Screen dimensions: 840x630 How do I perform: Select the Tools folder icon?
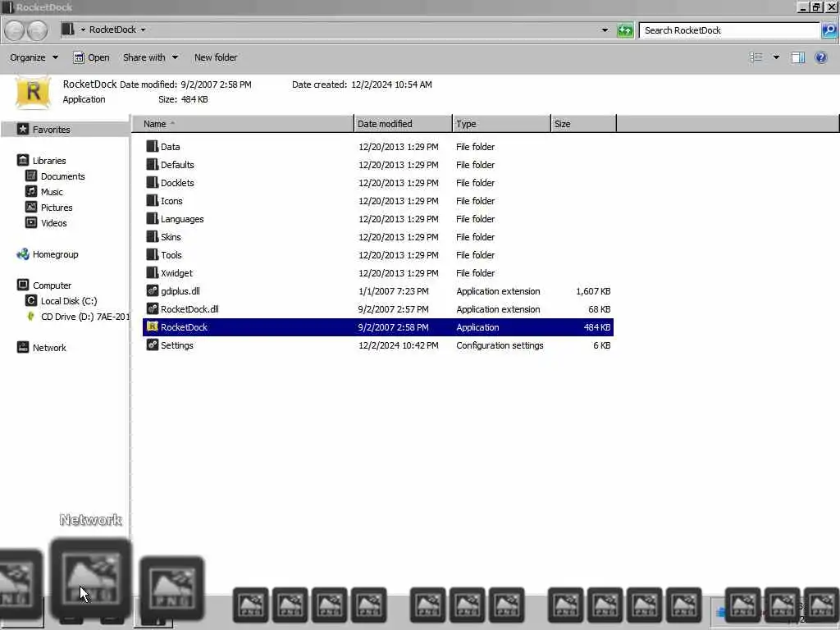point(152,255)
